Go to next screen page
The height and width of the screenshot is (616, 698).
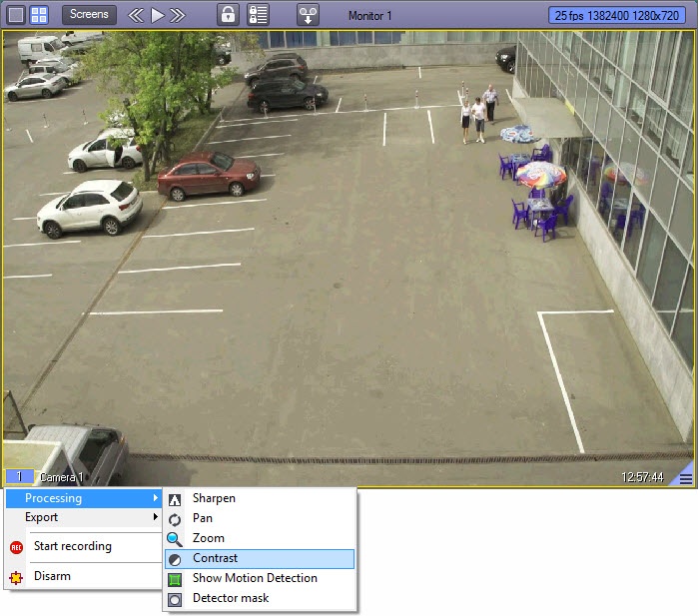[x=178, y=15]
